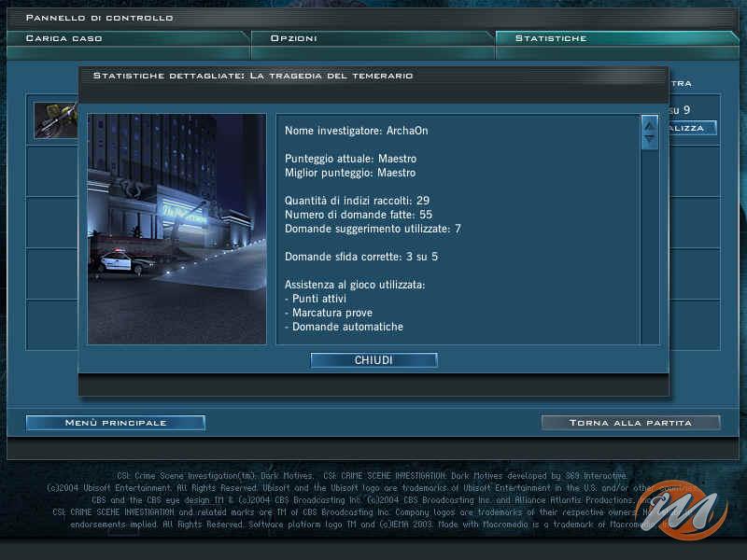Click the Menù principale button
747x560 pixels.
point(115,423)
